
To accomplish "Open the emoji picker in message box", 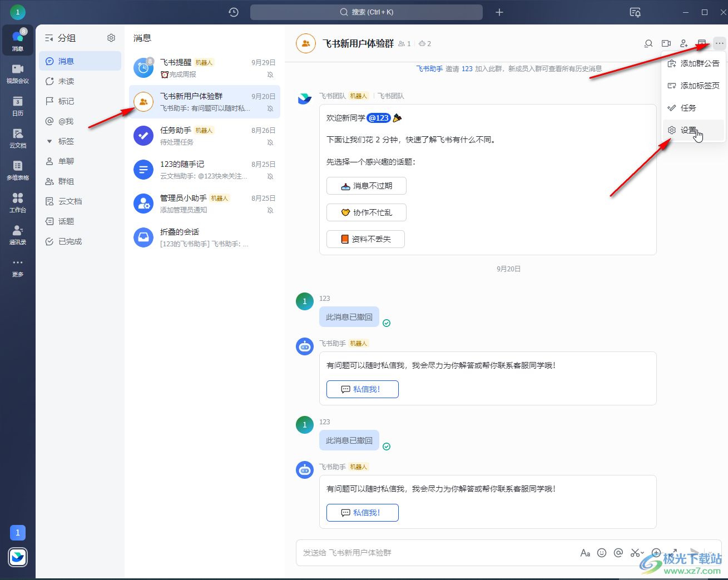I will [602, 553].
